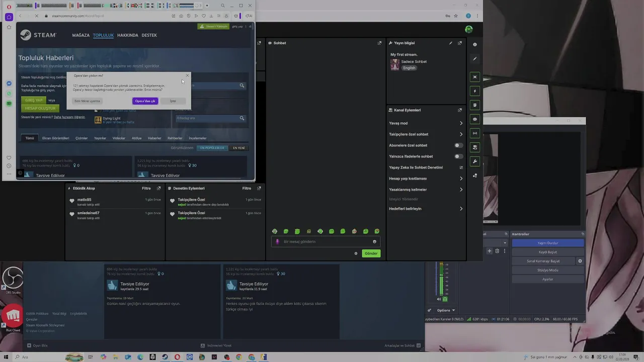Select the Atölye tab
Image resolution: width=644 pixels, height=362 pixels.
click(x=136, y=138)
